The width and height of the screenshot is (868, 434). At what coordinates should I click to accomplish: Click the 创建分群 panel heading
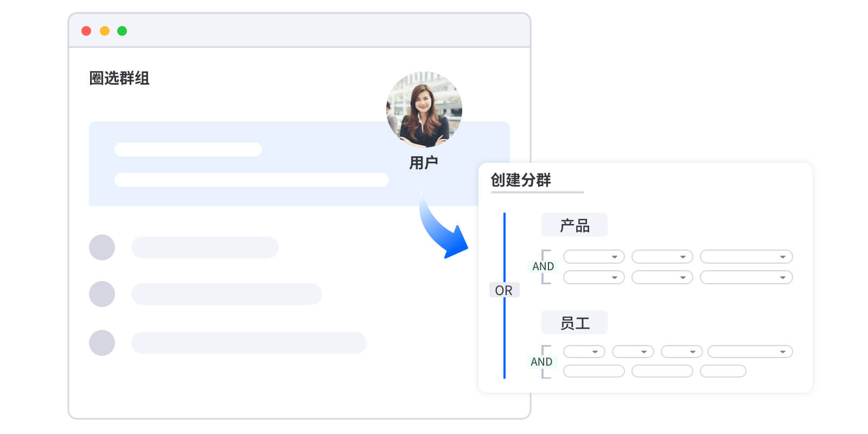tap(521, 180)
